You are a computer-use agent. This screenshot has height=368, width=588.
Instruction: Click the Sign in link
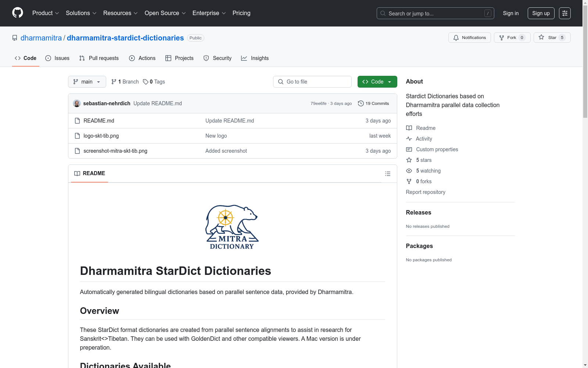click(511, 13)
